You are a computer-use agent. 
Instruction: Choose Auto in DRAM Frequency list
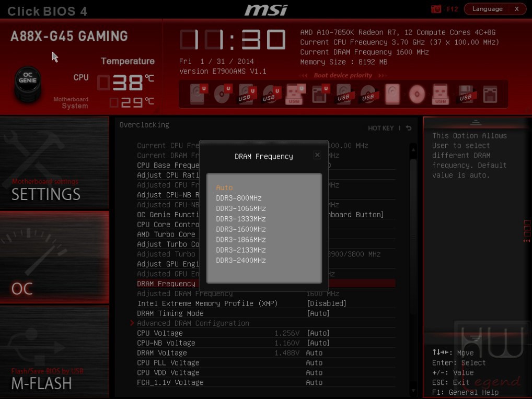point(224,187)
